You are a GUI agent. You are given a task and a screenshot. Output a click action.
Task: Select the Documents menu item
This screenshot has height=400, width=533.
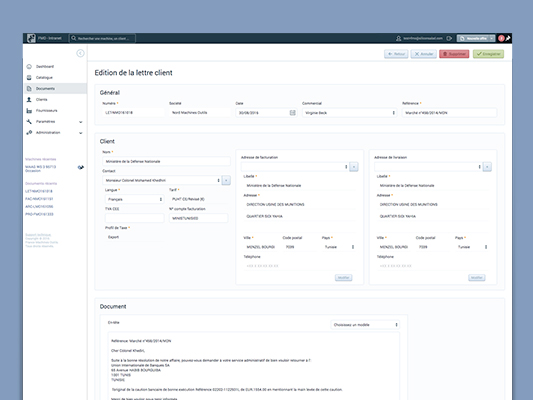[56, 88]
